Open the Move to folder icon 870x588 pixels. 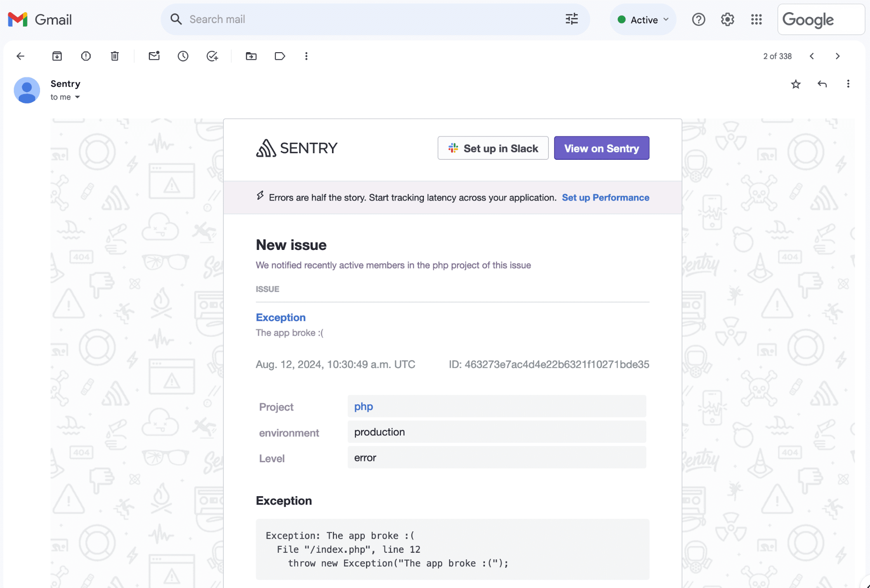click(251, 56)
